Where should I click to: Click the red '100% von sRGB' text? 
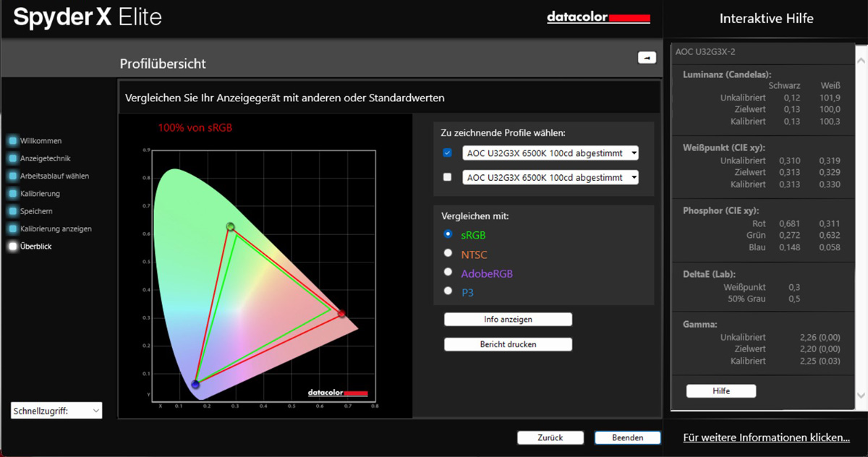click(x=195, y=128)
